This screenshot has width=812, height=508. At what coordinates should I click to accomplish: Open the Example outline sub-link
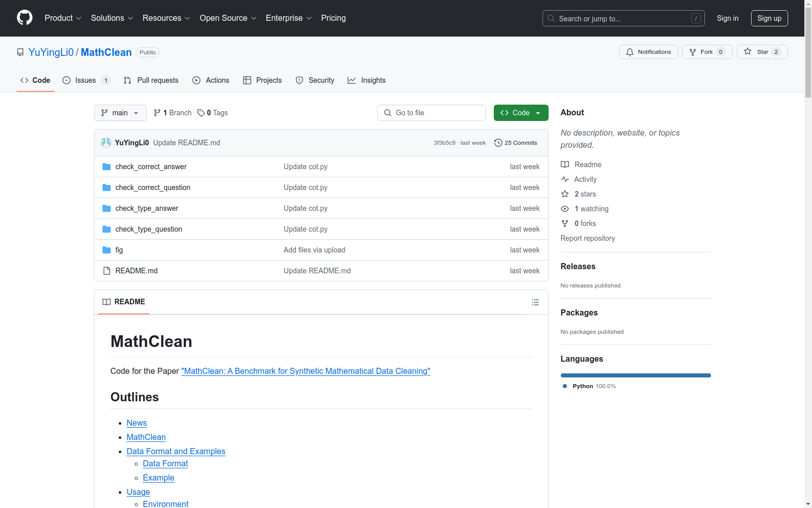point(158,478)
